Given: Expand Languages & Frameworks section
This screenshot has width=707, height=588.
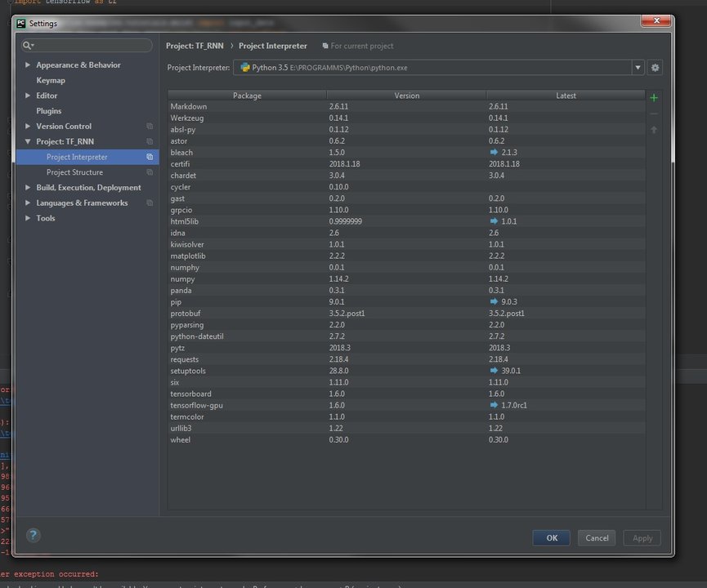Looking at the screenshot, I should click(x=28, y=203).
